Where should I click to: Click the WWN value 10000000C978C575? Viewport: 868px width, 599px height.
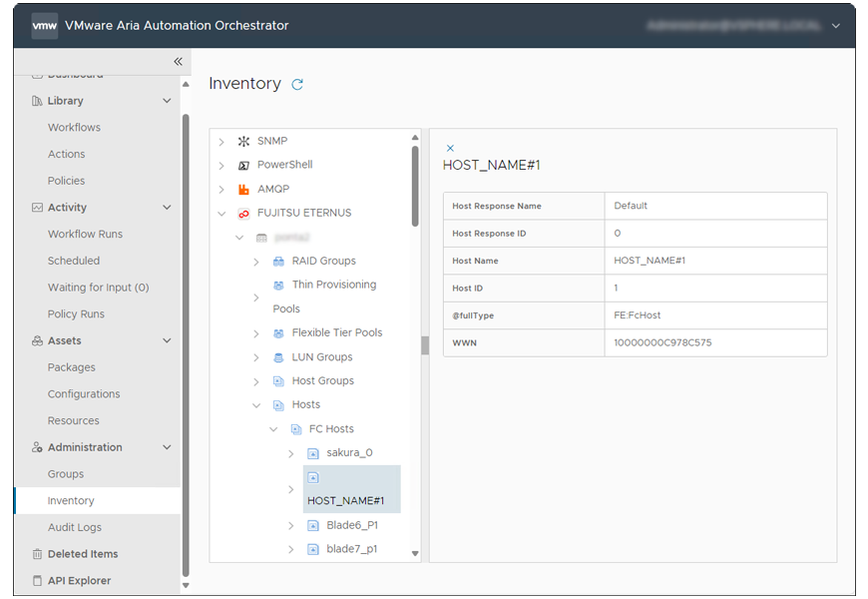[662, 342]
